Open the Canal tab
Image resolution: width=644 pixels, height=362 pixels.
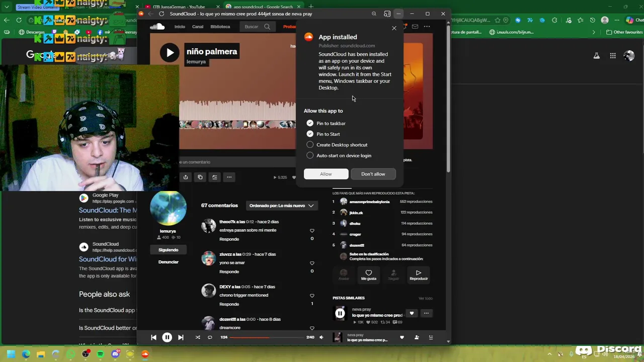click(x=198, y=27)
